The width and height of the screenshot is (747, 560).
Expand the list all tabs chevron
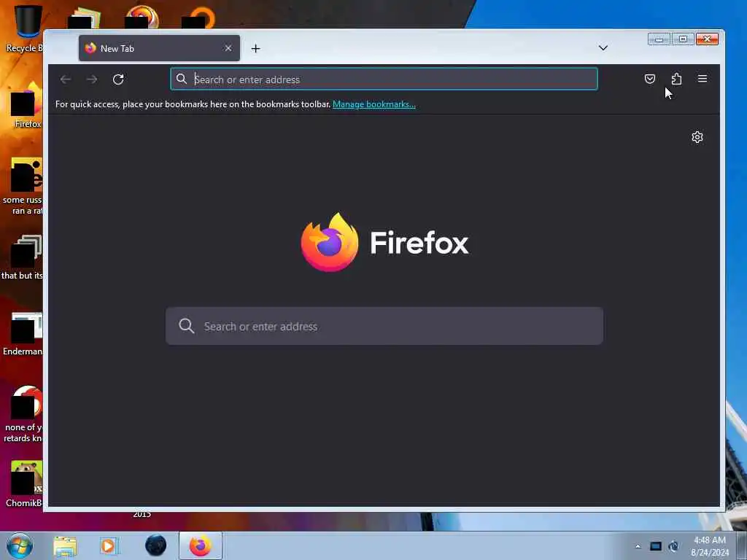603,48
